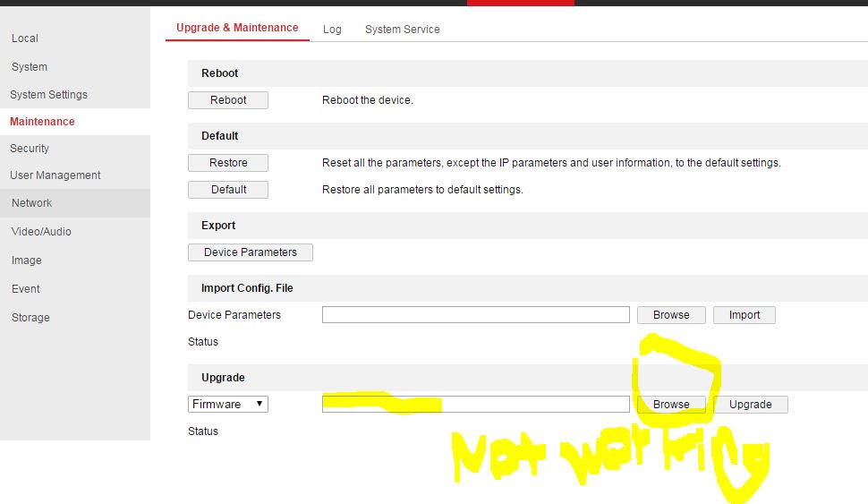Open Storage settings in sidebar
Screen dimensions: 868x504
coord(30,318)
